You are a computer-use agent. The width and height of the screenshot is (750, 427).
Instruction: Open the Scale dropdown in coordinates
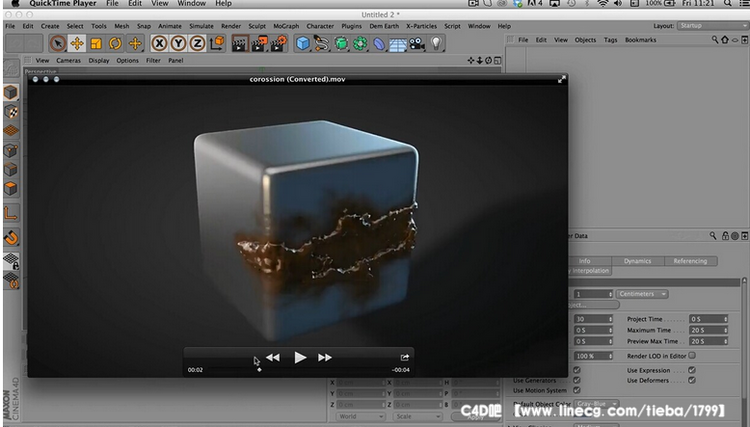coord(417,416)
